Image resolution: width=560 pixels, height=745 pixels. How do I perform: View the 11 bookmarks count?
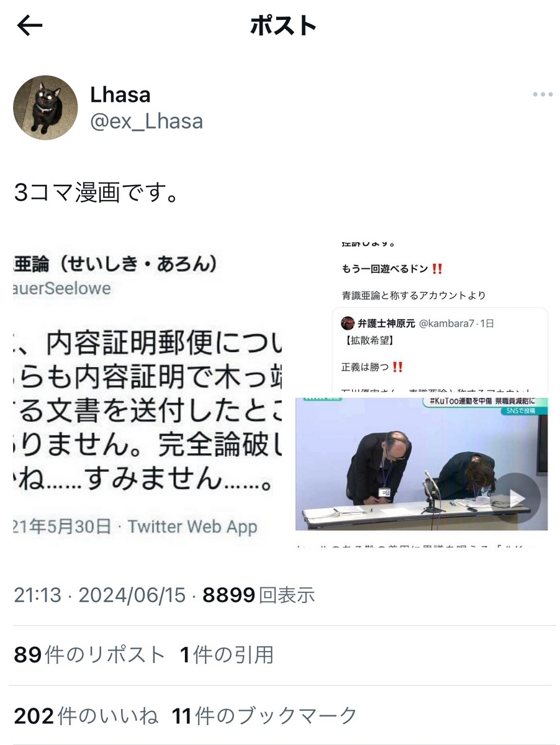(x=264, y=716)
